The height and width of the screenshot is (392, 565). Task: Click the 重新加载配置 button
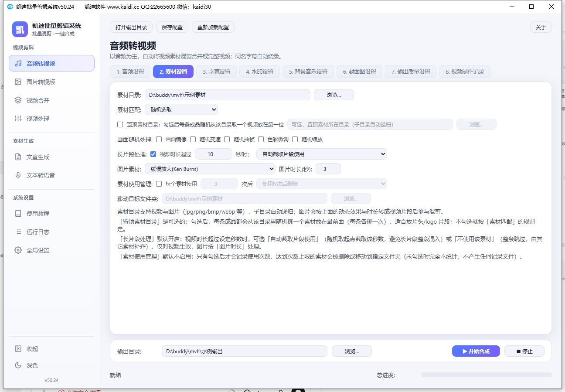coord(213,27)
